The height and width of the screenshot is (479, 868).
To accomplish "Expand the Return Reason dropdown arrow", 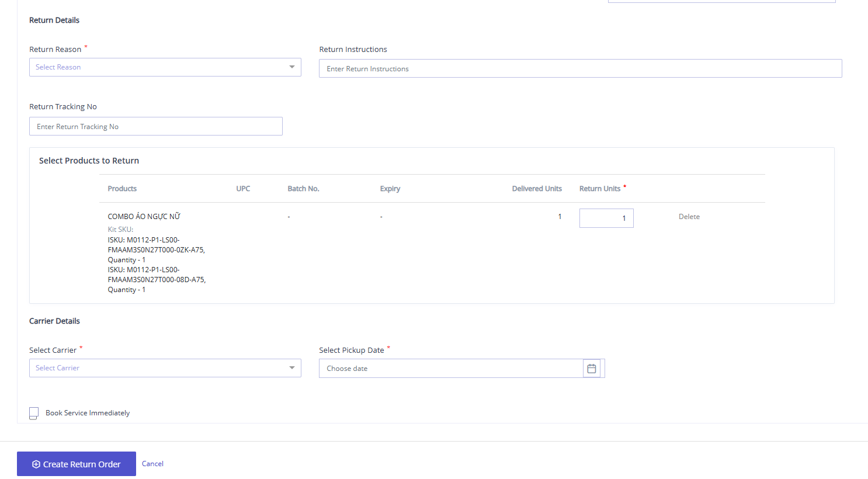I will click(x=291, y=67).
